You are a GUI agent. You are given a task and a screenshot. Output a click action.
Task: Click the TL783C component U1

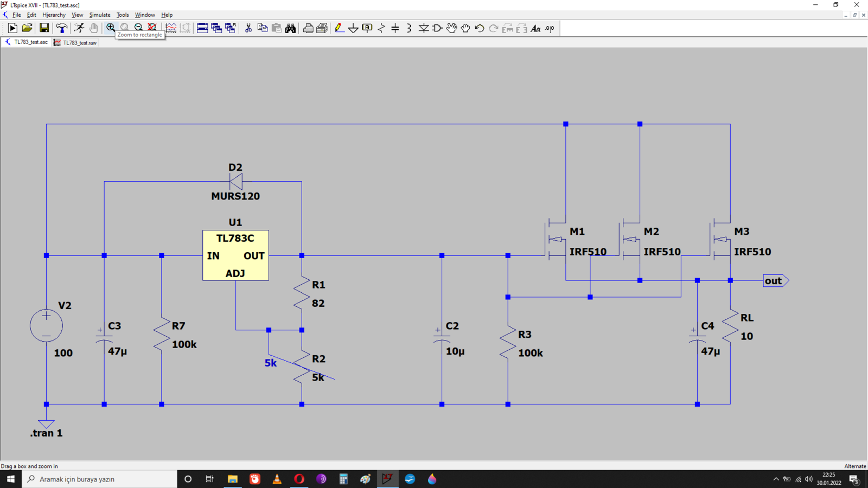[x=235, y=255]
